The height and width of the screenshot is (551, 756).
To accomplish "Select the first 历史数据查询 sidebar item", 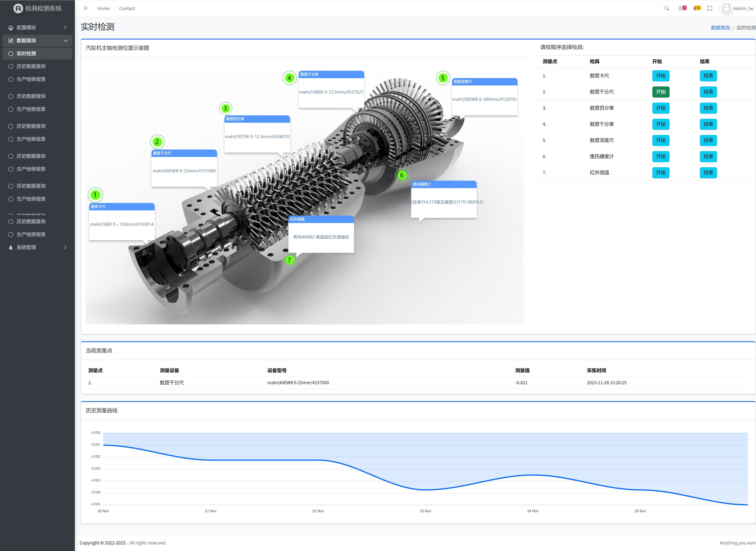I will [31, 66].
